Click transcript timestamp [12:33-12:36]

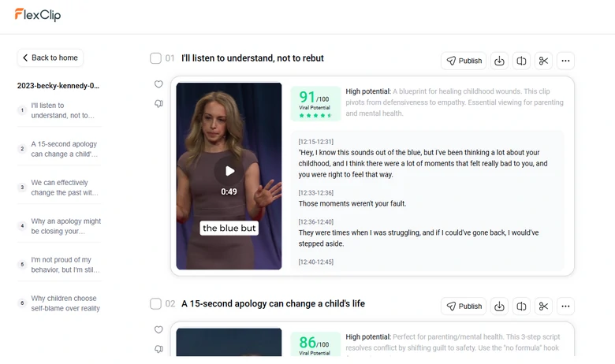(315, 193)
